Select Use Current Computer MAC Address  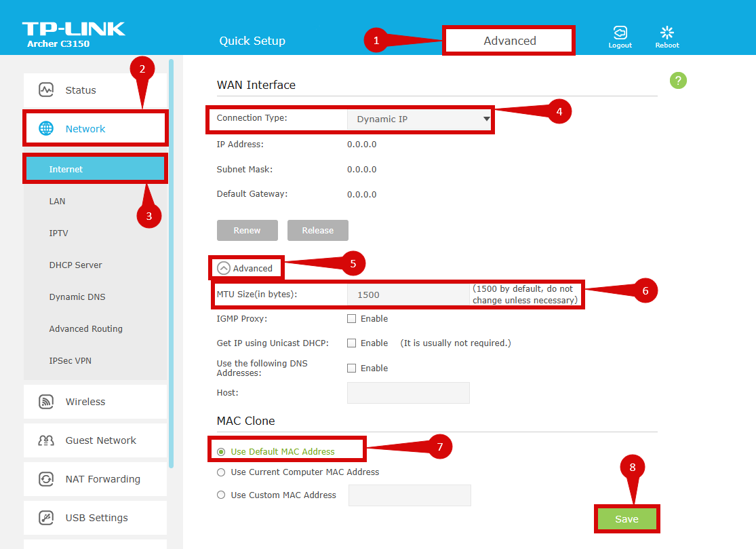tap(221, 472)
